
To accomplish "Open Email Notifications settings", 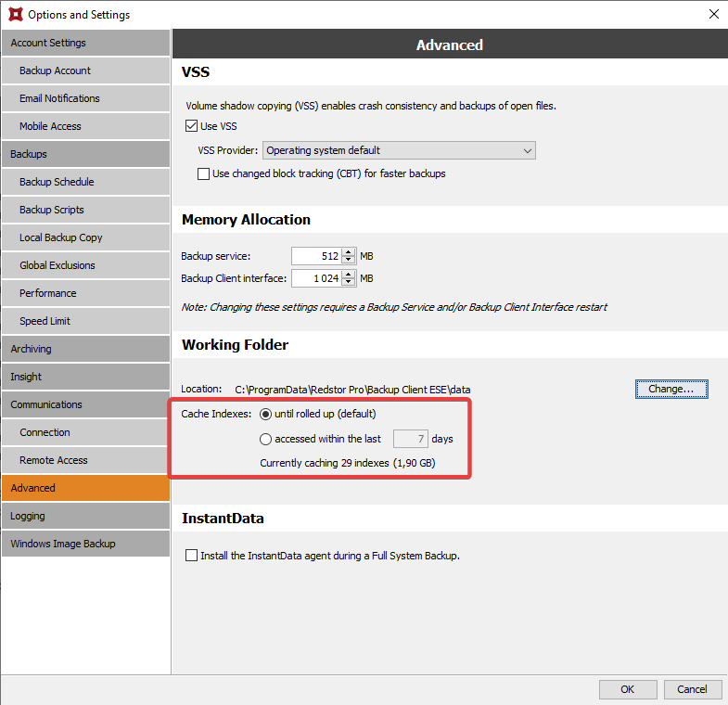I will tap(86, 98).
